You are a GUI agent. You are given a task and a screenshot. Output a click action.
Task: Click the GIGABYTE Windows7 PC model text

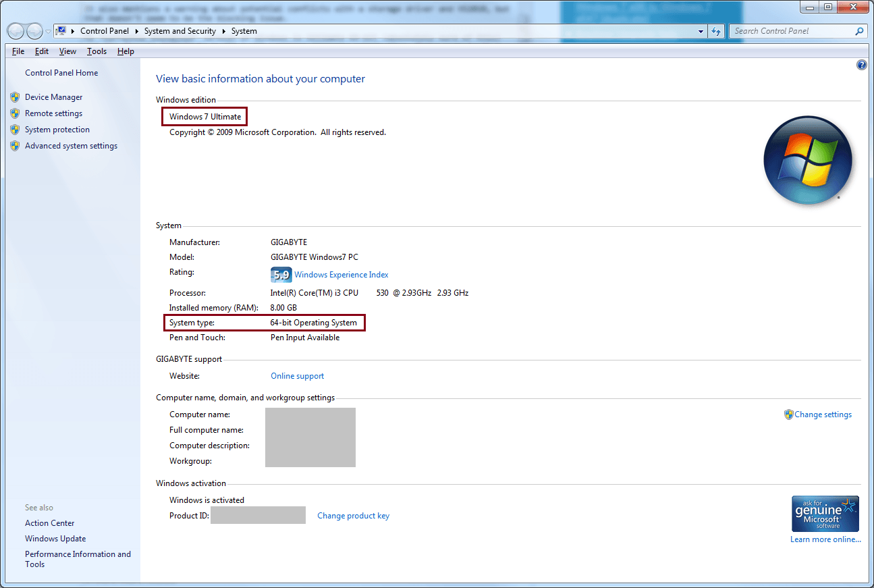pos(315,257)
